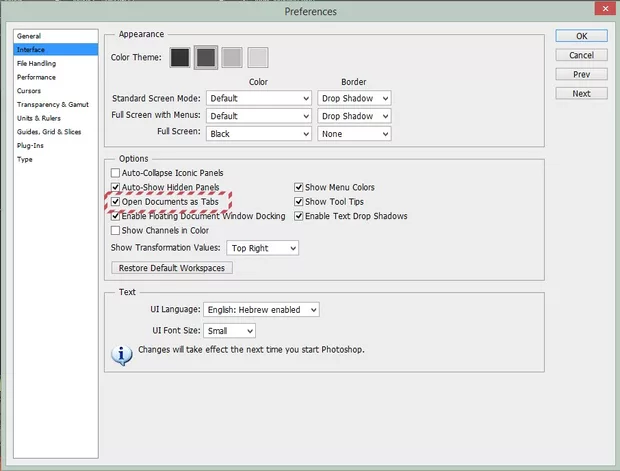This screenshot has height=471, width=620.
Task: Select the darkest Color Theme swatch
Action: pos(180,58)
